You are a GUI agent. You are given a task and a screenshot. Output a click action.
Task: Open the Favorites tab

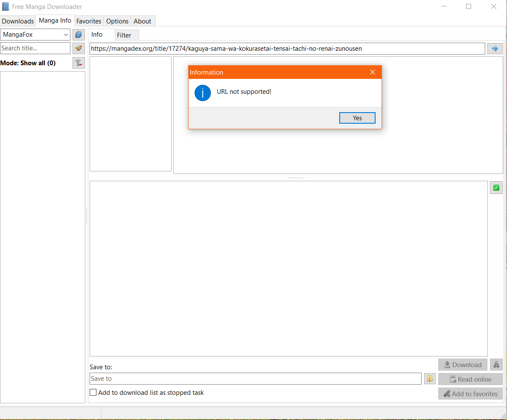[89, 21]
